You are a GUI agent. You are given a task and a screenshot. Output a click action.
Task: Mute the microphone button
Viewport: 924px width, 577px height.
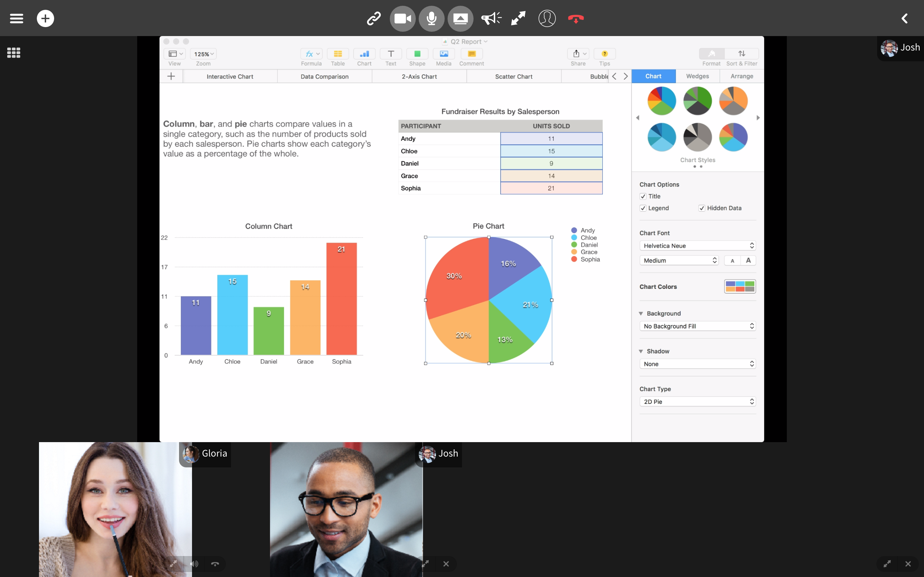pyautogui.click(x=431, y=18)
